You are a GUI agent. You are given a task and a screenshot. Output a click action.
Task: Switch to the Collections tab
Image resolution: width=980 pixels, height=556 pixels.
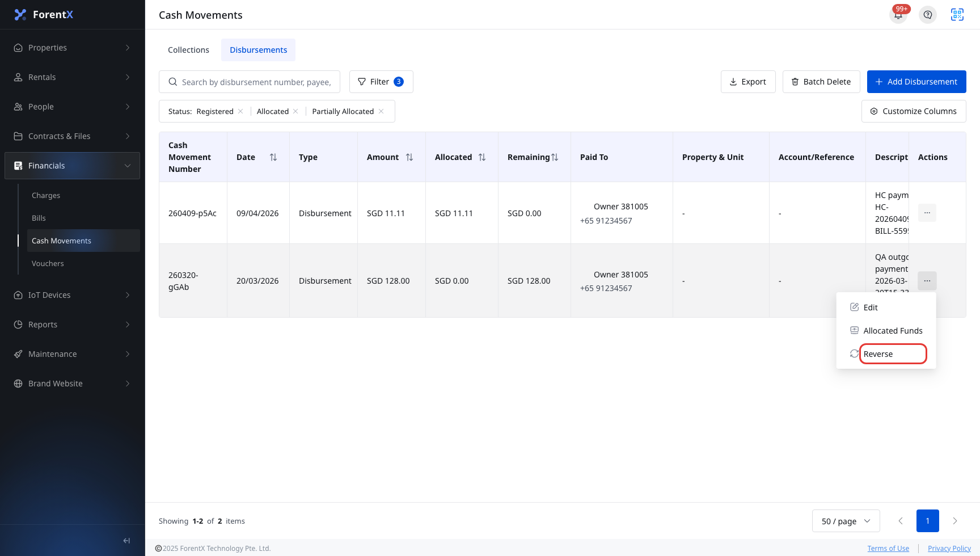pyautogui.click(x=188, y=50)
